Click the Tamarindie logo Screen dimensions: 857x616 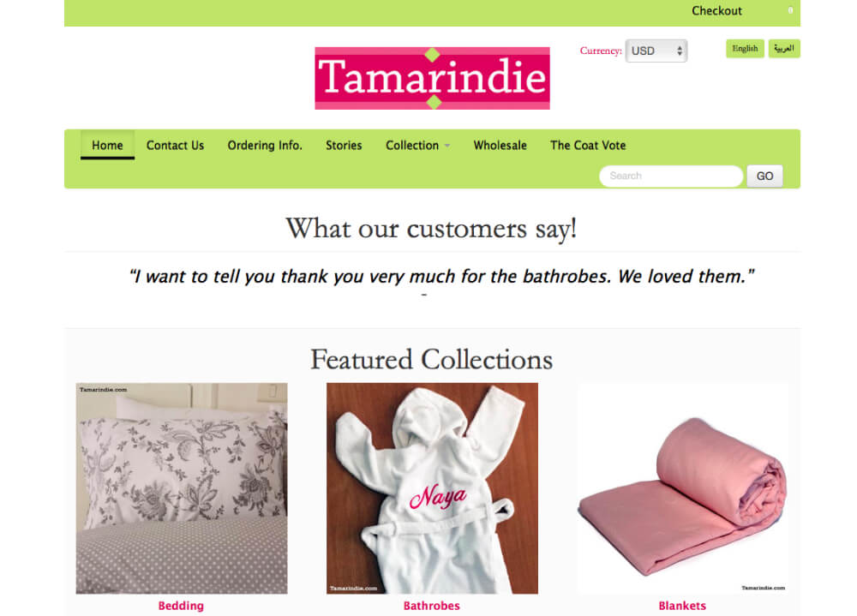pos(432,78)
